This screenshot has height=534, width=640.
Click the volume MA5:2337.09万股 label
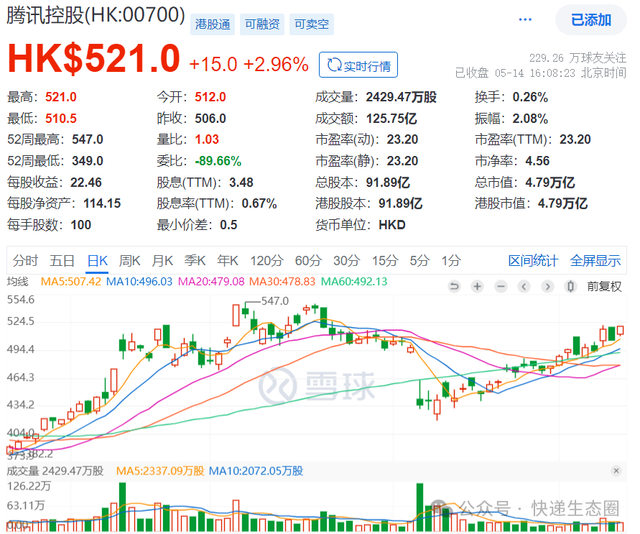pos(160,471)
